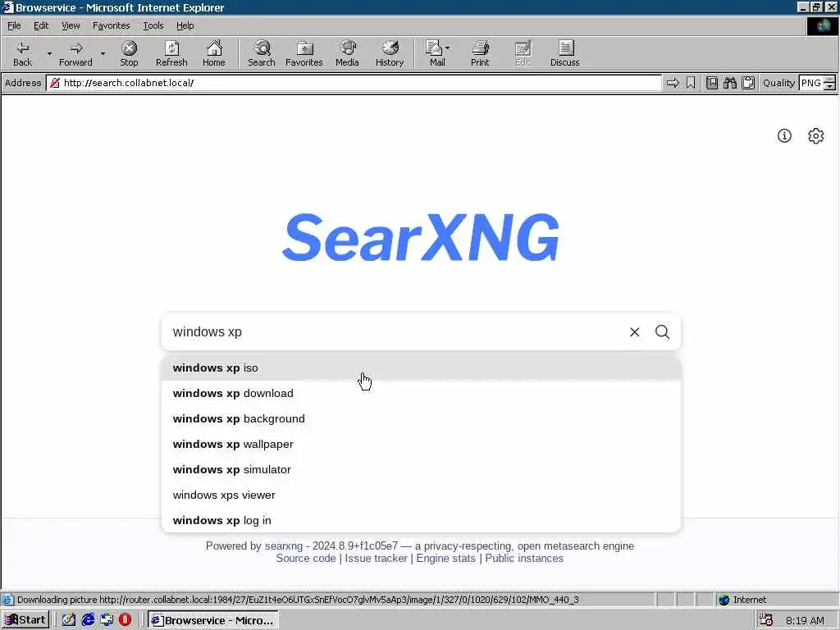Open the File menu
The width and height of the screenshot is (840, 630).
pos(14,25)
